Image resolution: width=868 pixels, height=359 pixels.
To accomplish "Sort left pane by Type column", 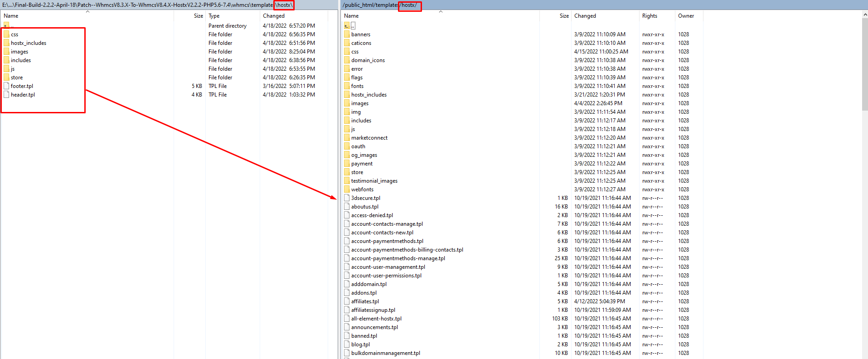I will pyautogui.click(x=214, y=16).
